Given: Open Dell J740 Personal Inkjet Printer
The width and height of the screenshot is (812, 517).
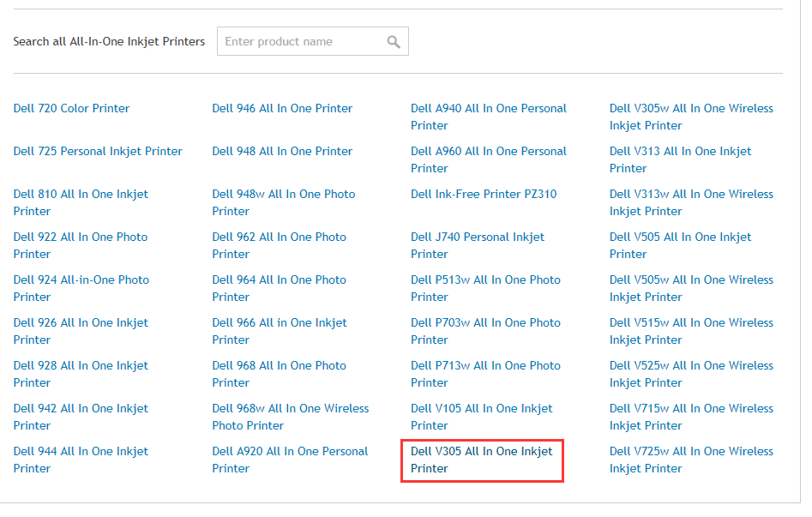Looking at the screenshot, I should pyautogui.click(x=478, y=245).
